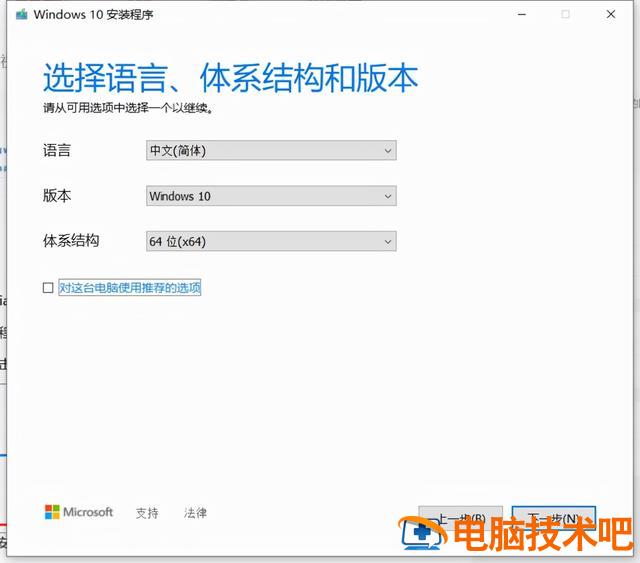
Task: Click the Windows 10 setup title bar icon
Action: point(22,15)
